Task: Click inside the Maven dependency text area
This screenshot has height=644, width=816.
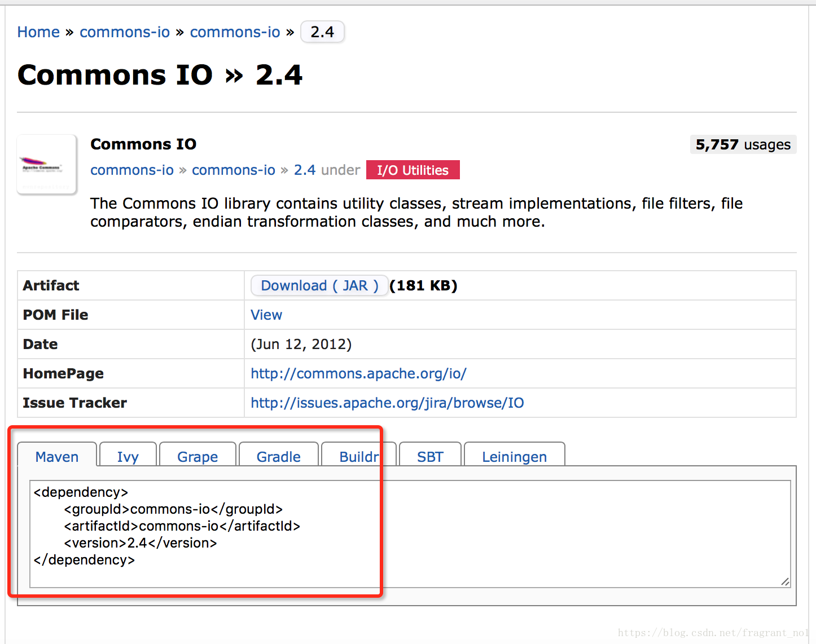Action: coord(410,534)
